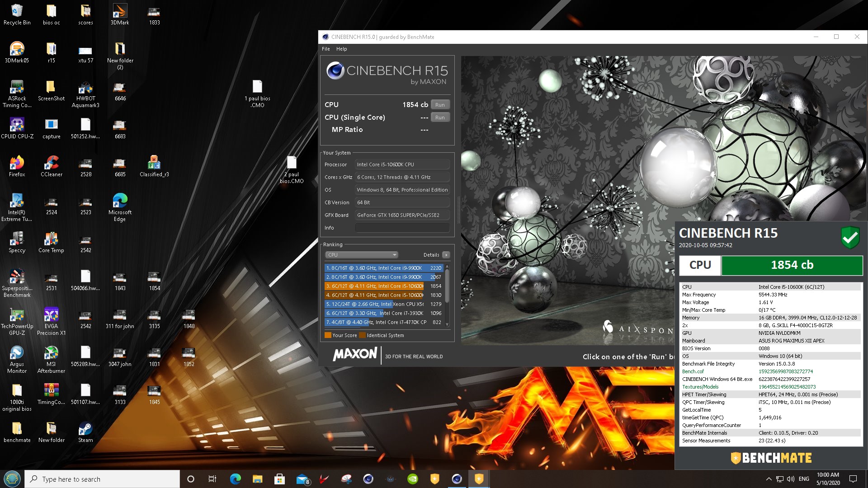The image size is (868, 488).
Task: Open the File menu in Cinebench
Action: click(x=326, y=49)
